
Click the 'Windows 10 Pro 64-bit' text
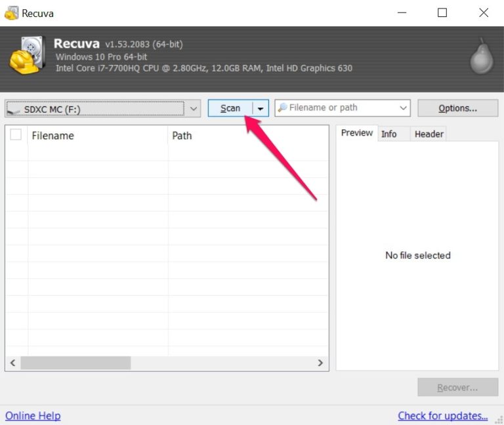[x=101, y=57]
